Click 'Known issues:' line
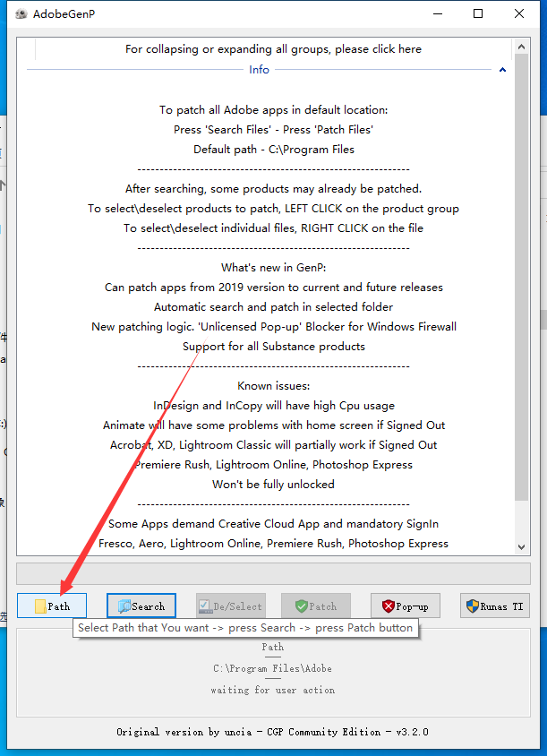This screenshot has width=547, height=756. [x=273, y=386]
